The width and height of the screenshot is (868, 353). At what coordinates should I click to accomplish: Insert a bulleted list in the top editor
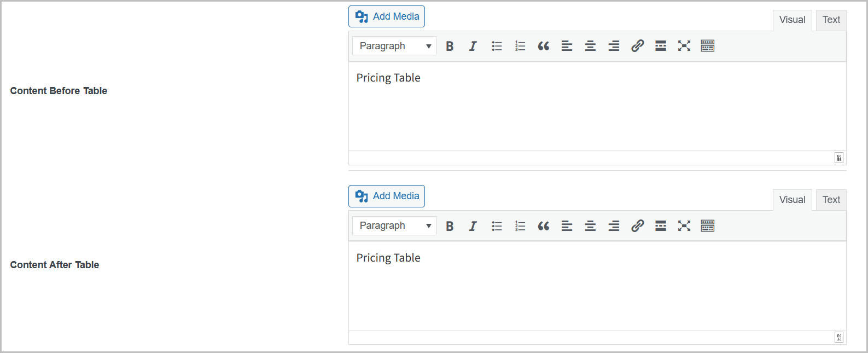[x=497, y=46]
